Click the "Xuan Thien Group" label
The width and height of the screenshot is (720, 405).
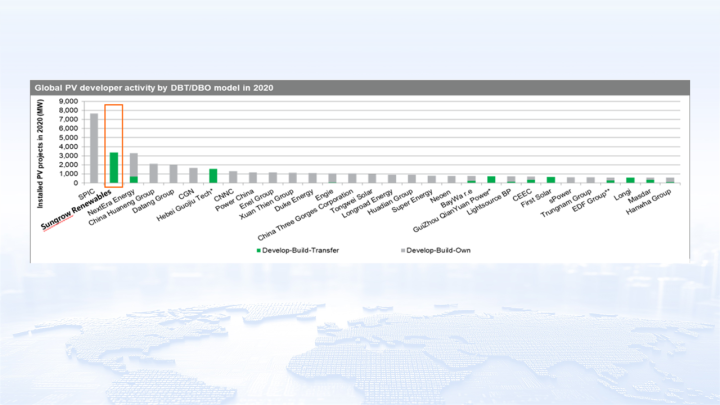pos(267,204)
